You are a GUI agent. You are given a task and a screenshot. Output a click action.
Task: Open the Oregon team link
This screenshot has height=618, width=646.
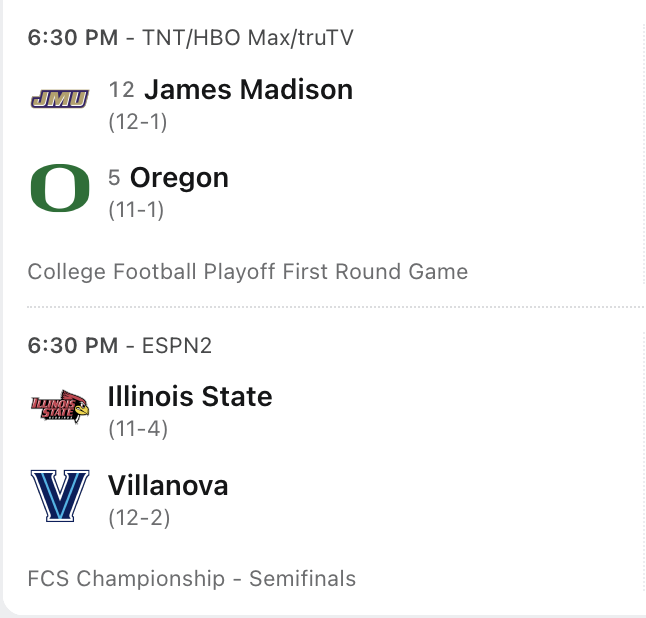(x=179, y=178)
